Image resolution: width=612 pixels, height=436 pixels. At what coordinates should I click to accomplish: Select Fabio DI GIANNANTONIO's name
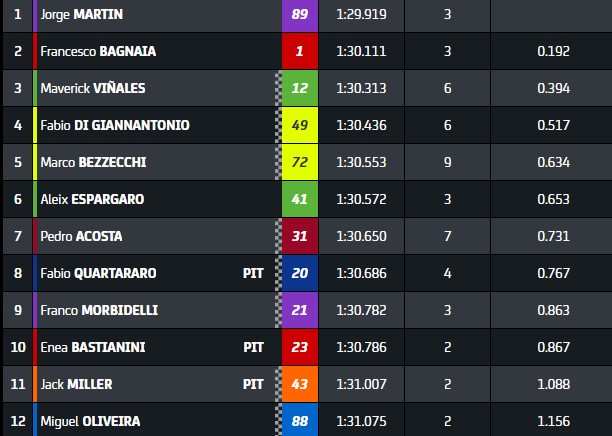pos(115,125)
